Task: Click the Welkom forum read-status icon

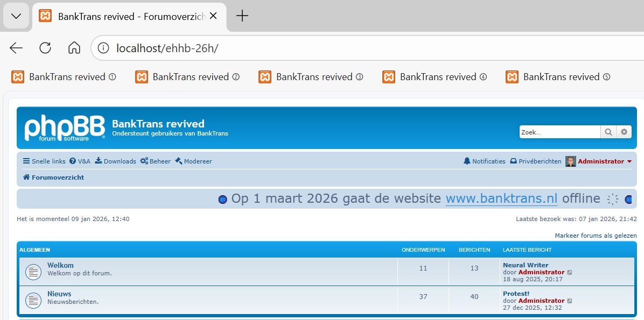Action: 33,272
